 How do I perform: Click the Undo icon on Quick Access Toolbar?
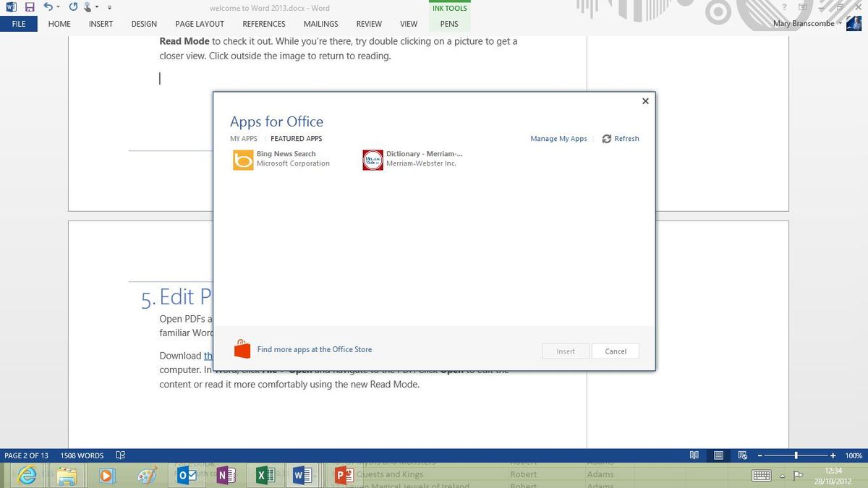coord(50,7)
